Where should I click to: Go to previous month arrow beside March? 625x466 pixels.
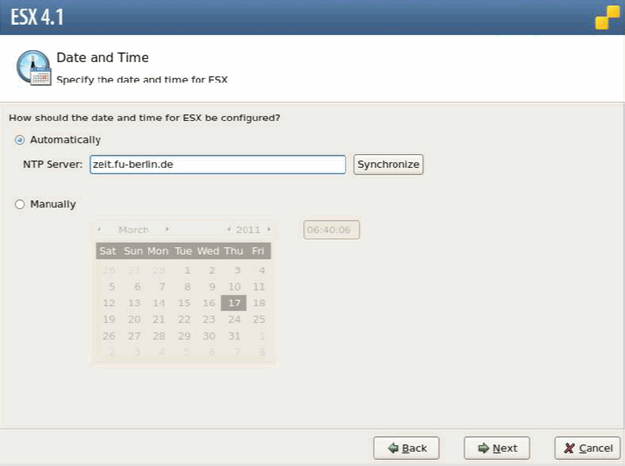click(99, 230)
